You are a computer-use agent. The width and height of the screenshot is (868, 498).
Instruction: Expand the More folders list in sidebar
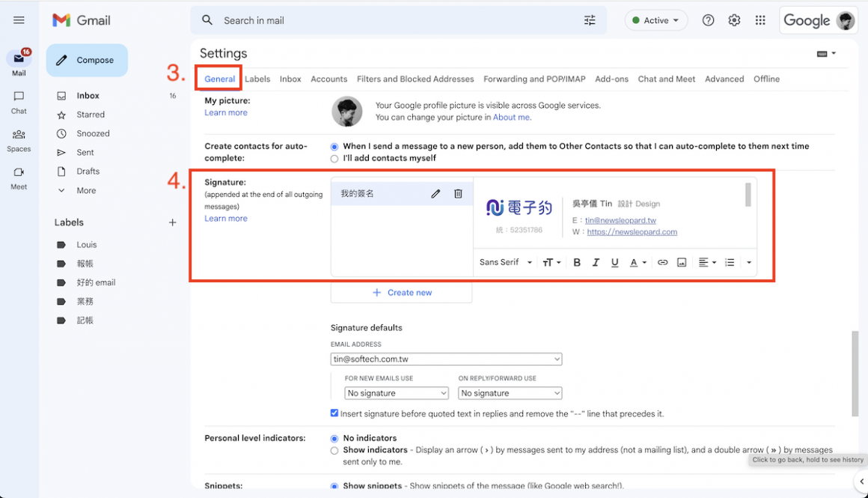pyautogui.click(x=85, y=190)
